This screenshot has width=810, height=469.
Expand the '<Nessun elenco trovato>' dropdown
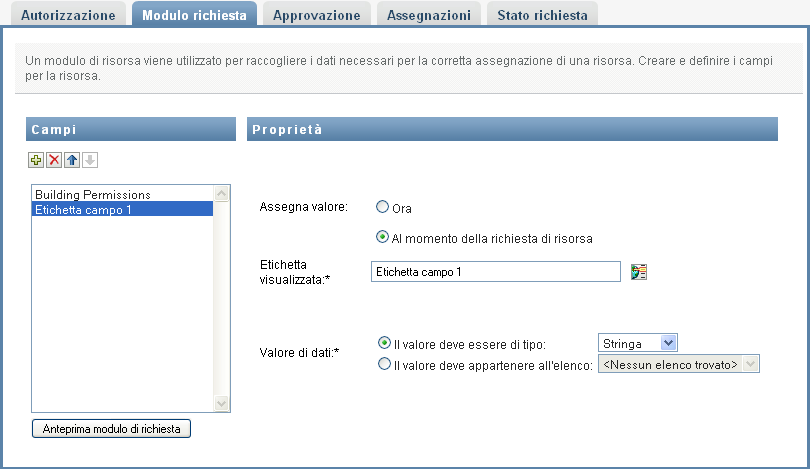point(678,365)
